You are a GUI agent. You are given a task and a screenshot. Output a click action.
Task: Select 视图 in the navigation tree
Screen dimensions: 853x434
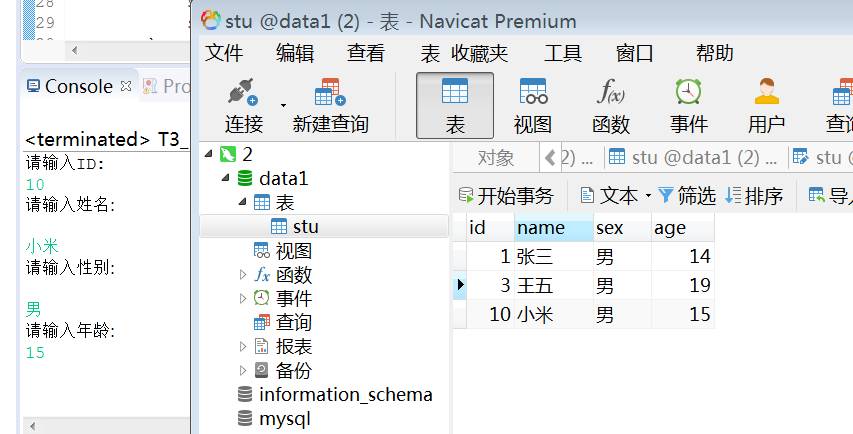tap(293, 251)
